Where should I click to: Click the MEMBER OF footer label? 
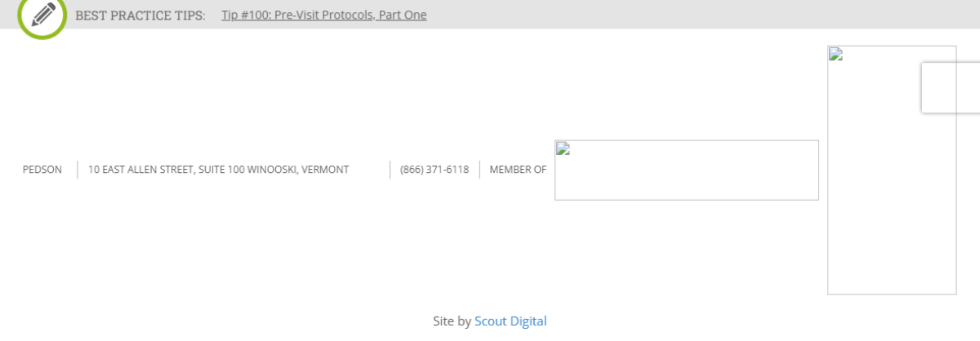click(x=518, y=170)
